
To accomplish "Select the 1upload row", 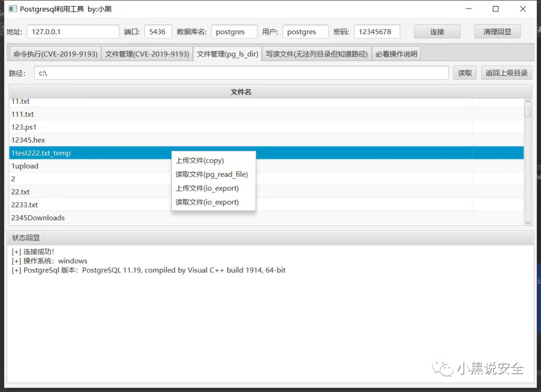I will point(266,166).
